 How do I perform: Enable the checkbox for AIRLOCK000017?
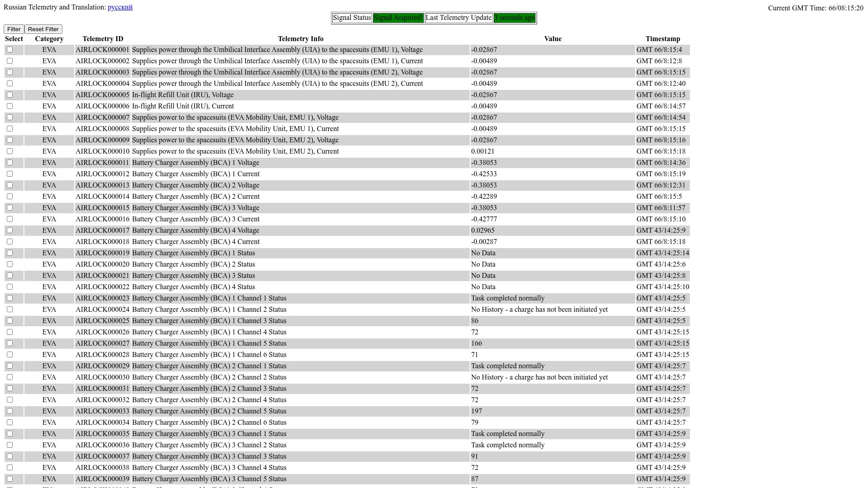point(9,230)
